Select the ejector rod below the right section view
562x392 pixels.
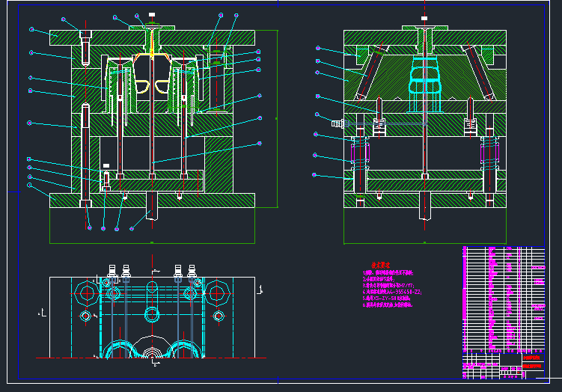point(425,206)
